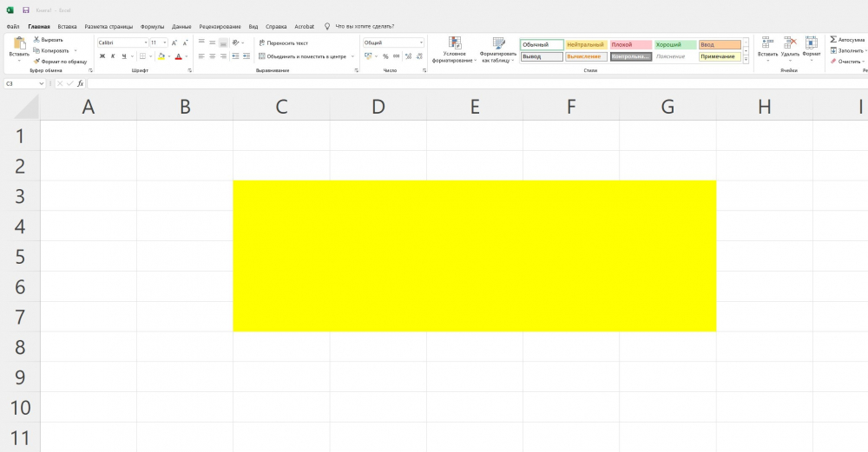Click the Save icon in title bar
Screen dimensions: 868x452
(x=25, y=10)
